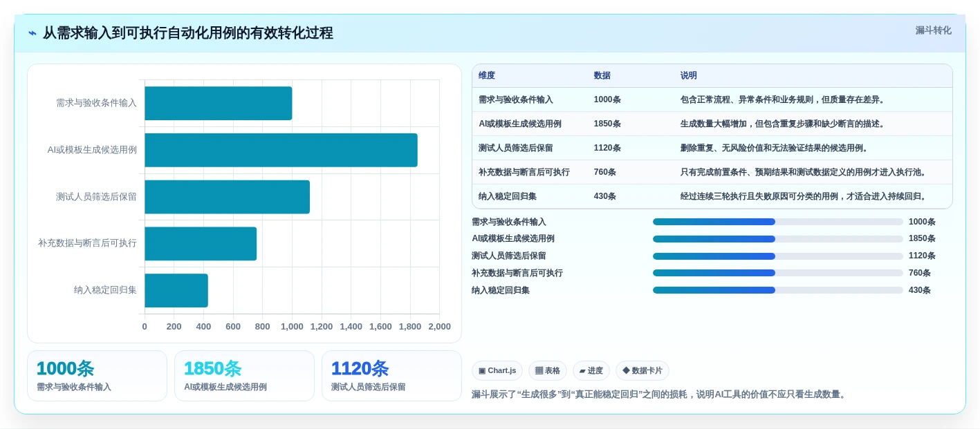Click the 纳入稳定回归集 chart bar
This screenshot has height=429, width=980.
176,290
